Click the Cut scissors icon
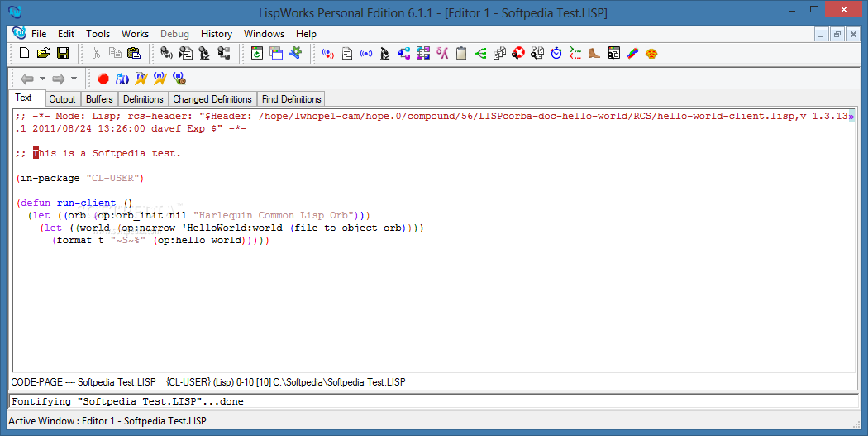 point(97,53)
